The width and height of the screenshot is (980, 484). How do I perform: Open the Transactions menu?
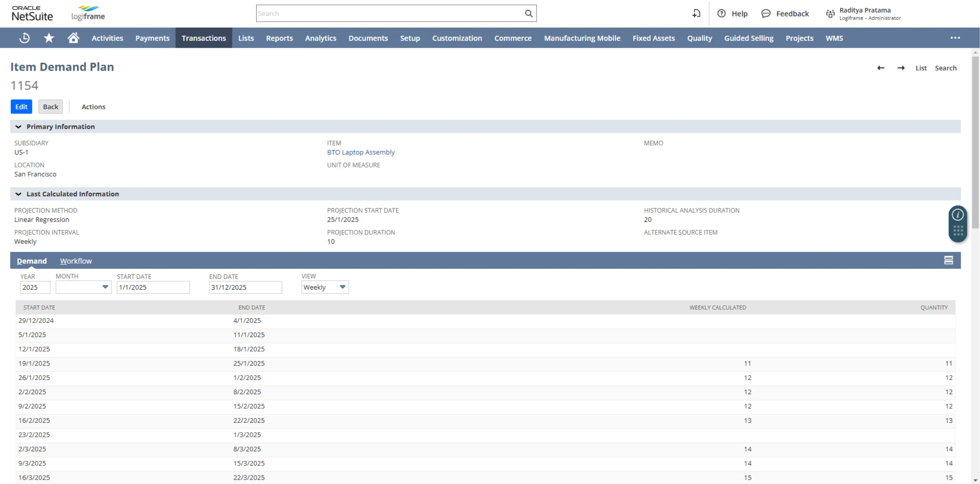pos(204,38)
